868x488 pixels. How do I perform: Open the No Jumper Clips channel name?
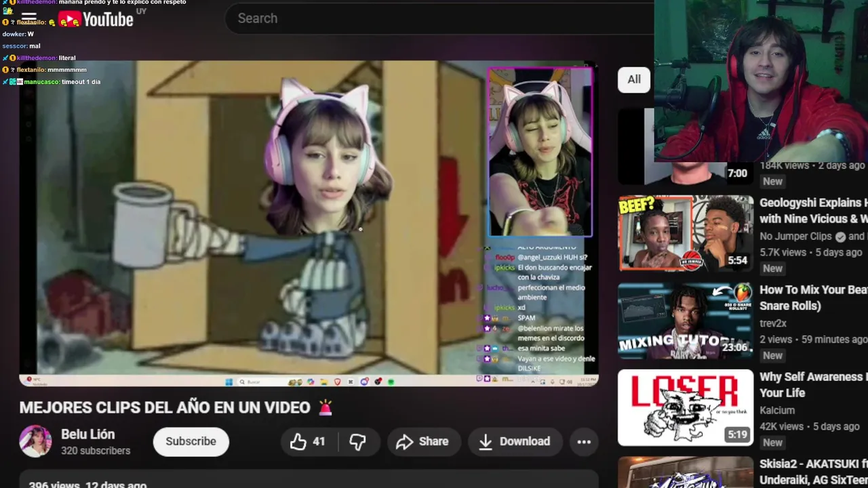click(x=795, y=237)
